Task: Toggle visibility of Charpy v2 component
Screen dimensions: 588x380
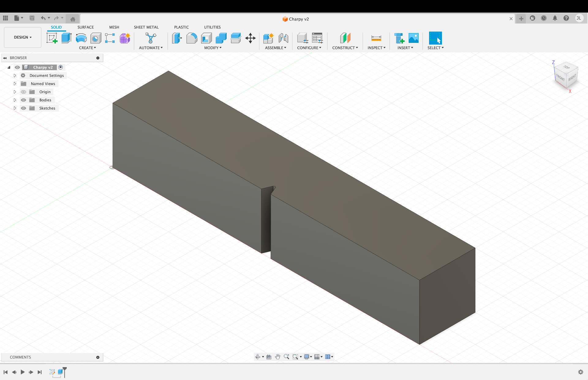Action: coord(17,67)
